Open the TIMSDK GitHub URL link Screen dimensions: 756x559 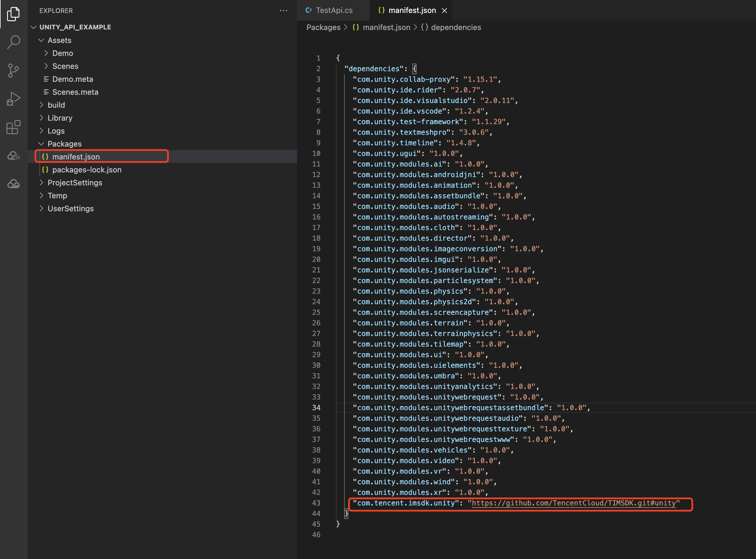(573, 503)
